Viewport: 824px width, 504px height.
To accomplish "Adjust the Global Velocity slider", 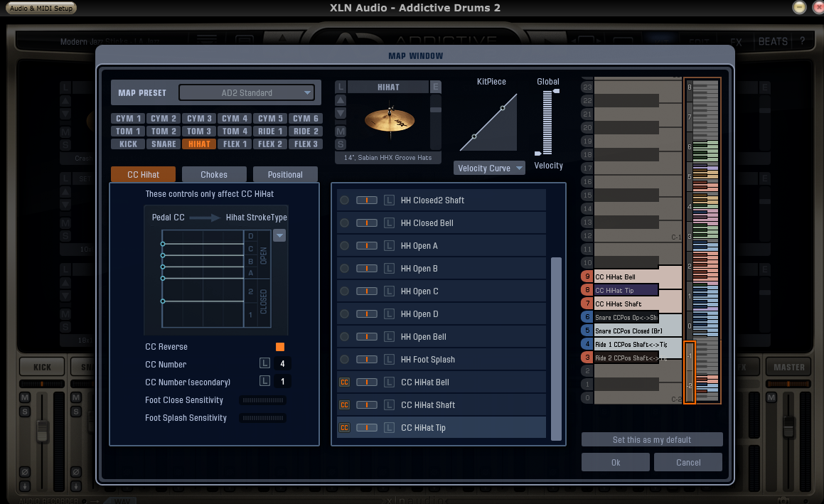I will (x=547, y=122).
